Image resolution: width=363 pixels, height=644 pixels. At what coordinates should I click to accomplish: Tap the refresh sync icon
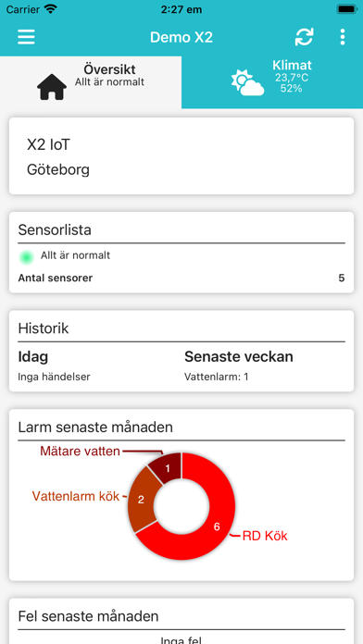pyautogui.click(x=305, y=37)
